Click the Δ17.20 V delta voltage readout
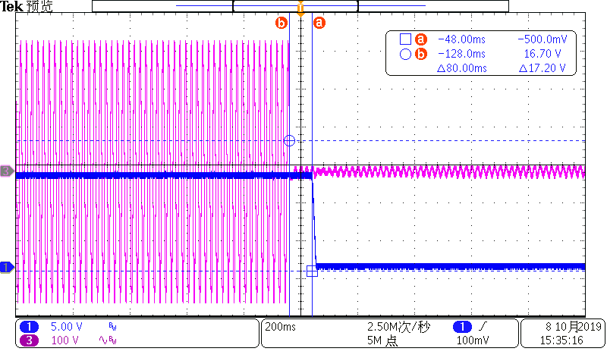The width and height of the screenshot is (607, 364). [543, 68]
